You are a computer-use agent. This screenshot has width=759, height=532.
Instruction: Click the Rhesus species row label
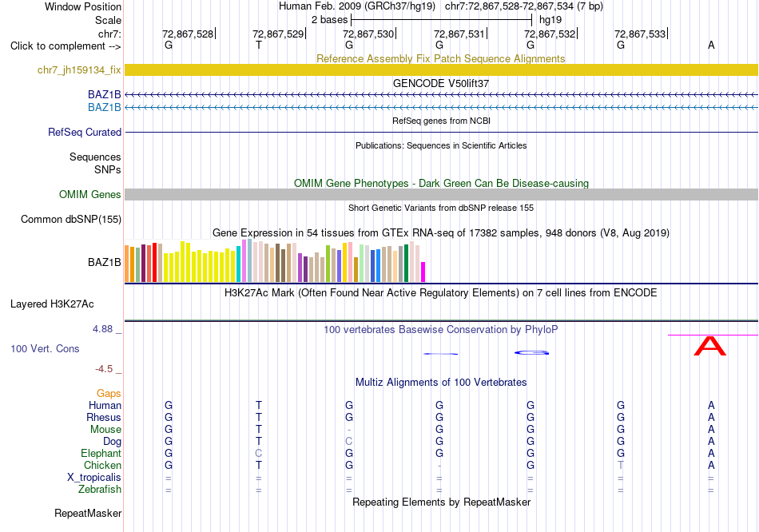tap(104, 417)
